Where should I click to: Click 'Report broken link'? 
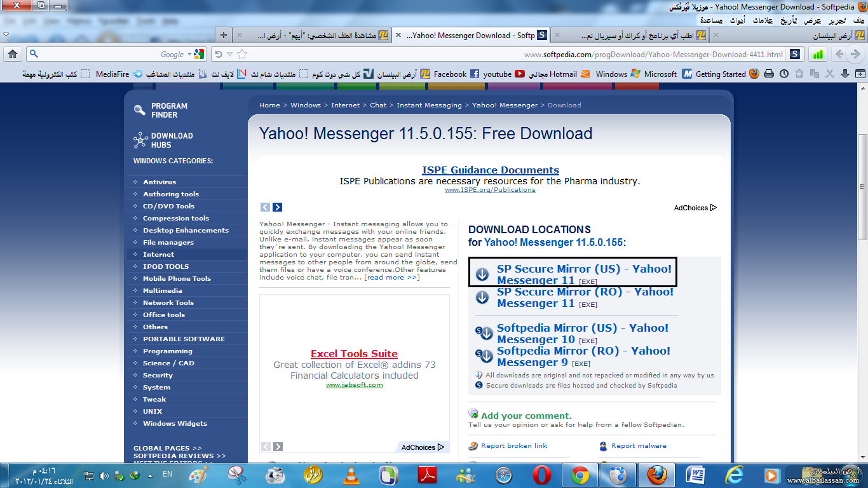(x=514, y=445)
